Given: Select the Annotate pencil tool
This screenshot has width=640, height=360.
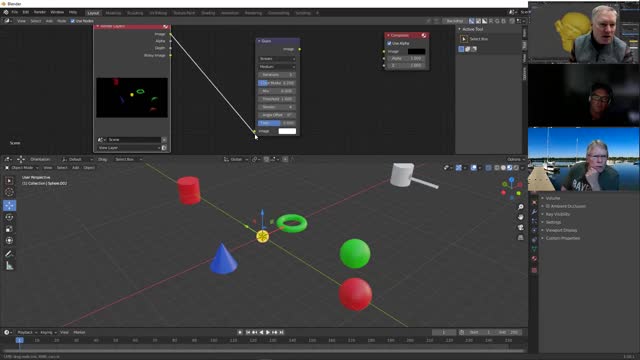Looking at the screenshot, I should point(9,254).
